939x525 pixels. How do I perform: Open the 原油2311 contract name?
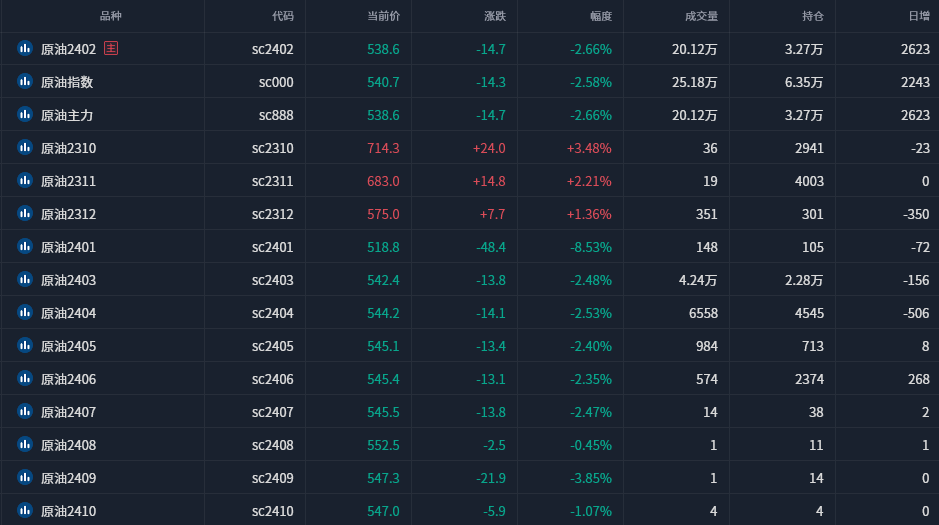(68, 181)
